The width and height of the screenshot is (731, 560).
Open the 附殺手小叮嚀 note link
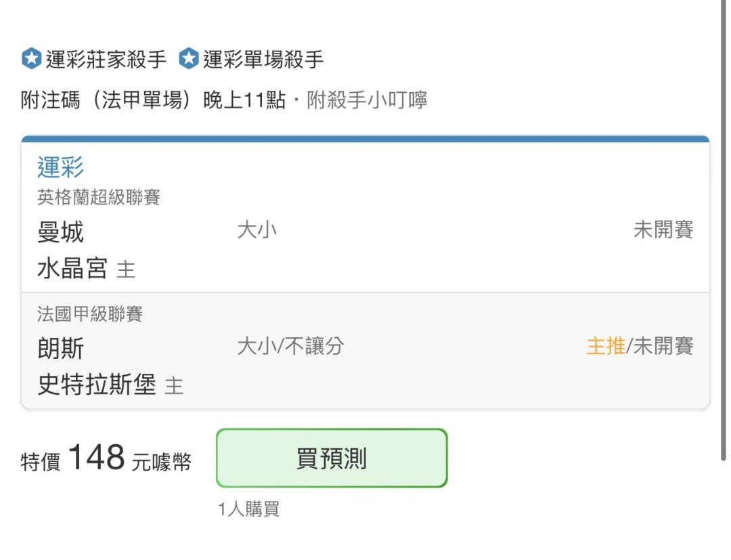click(366, 100)
